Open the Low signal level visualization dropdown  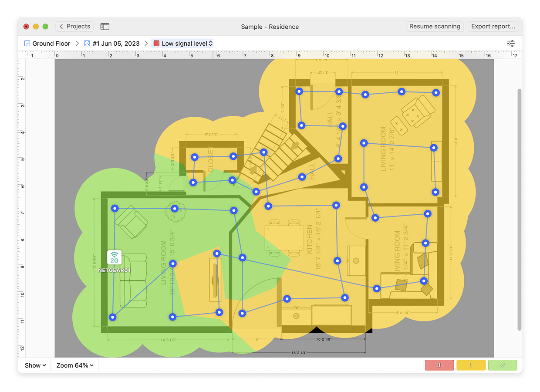(182, 44)
